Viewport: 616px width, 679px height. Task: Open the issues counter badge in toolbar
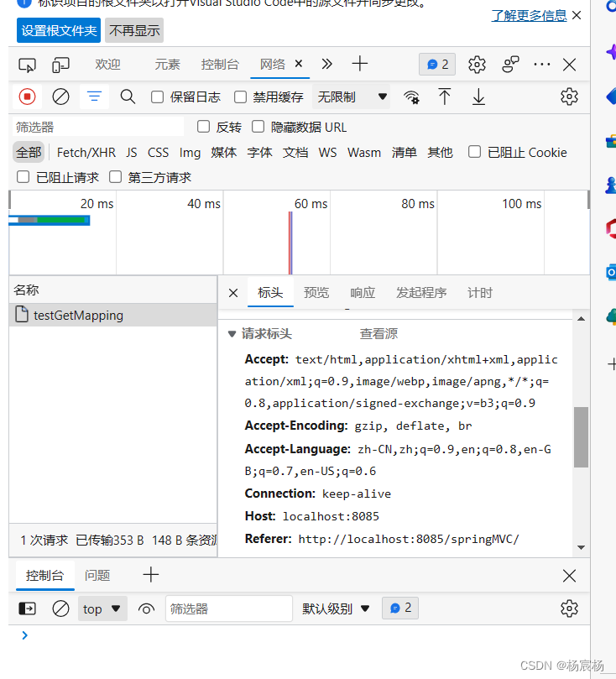pos(437,65)
